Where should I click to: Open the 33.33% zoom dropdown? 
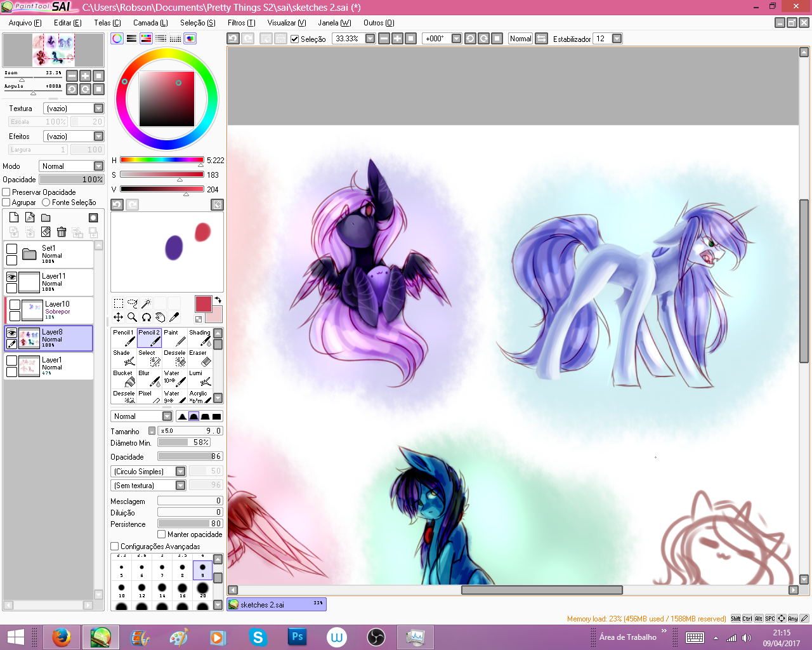[370, 39]
